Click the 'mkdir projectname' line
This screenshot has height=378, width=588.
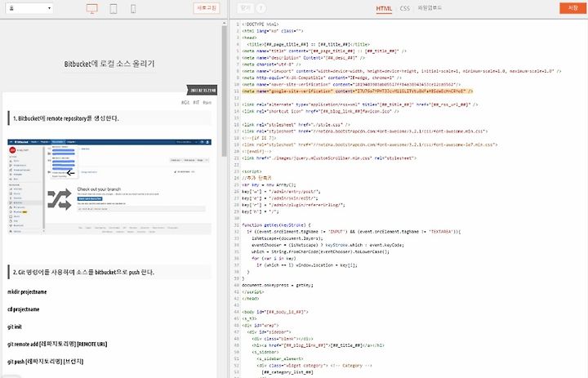click(x=27, y=291)
